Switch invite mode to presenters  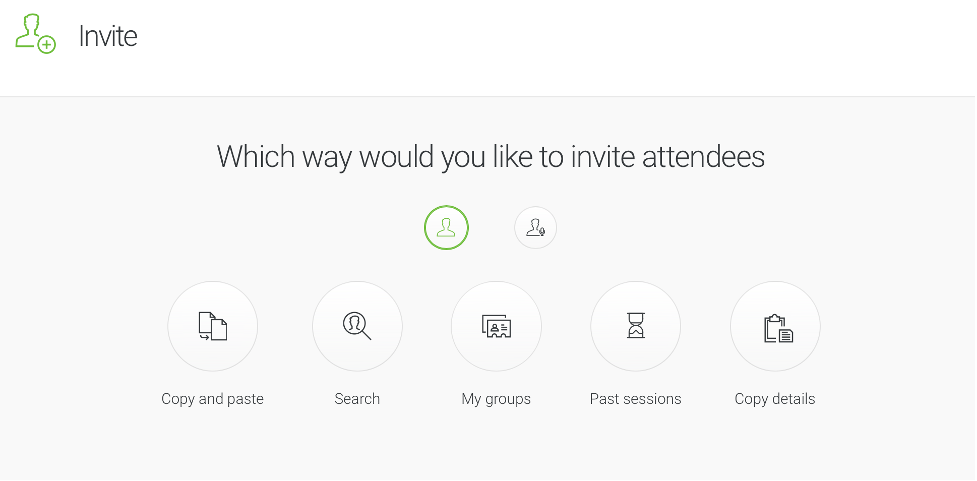click(535, 228)
